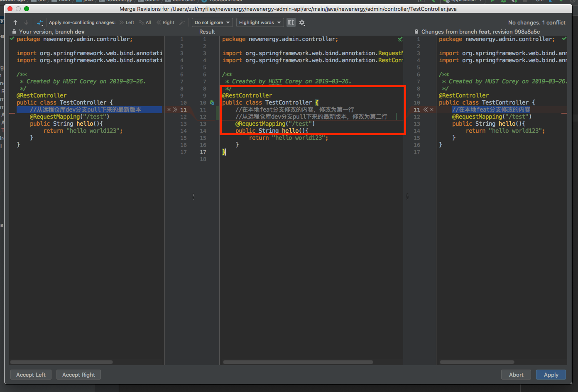
Task: Toggle synchronize scrolling button
Action: [x=291, y=22]
